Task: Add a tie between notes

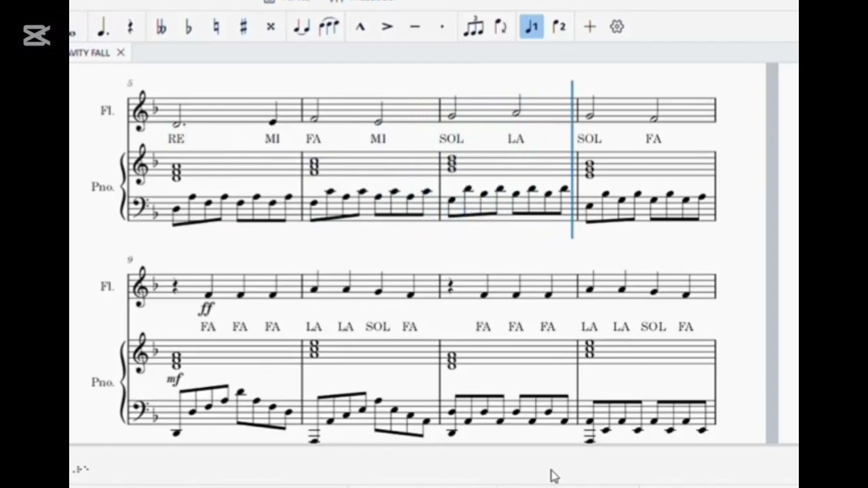Action: tap(302, 27)
